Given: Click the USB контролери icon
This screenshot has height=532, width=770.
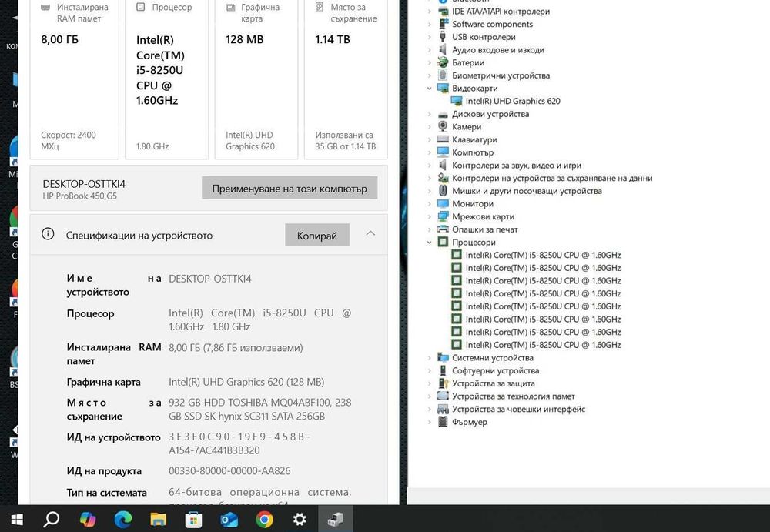Looking at the screenshot, I should click(443, 37).
